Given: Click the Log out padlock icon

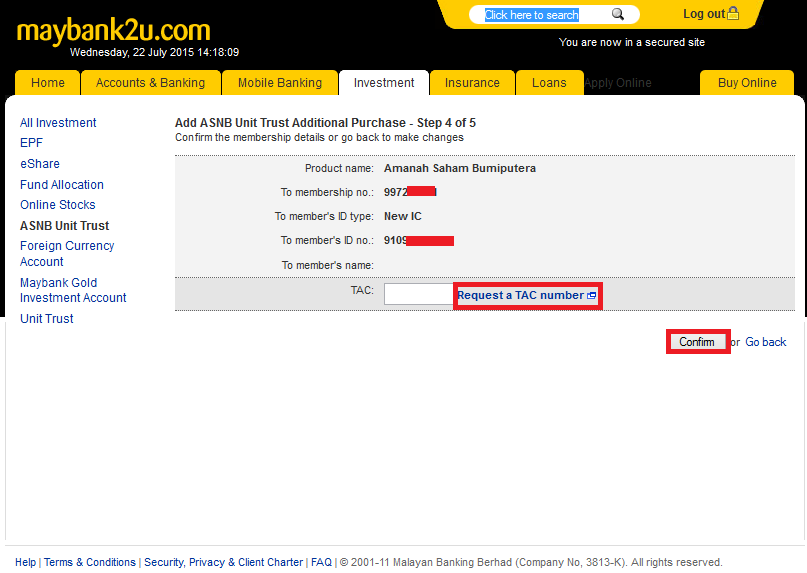Looking at the screenshot, I should pyautogui.click(x=733, y=13).
